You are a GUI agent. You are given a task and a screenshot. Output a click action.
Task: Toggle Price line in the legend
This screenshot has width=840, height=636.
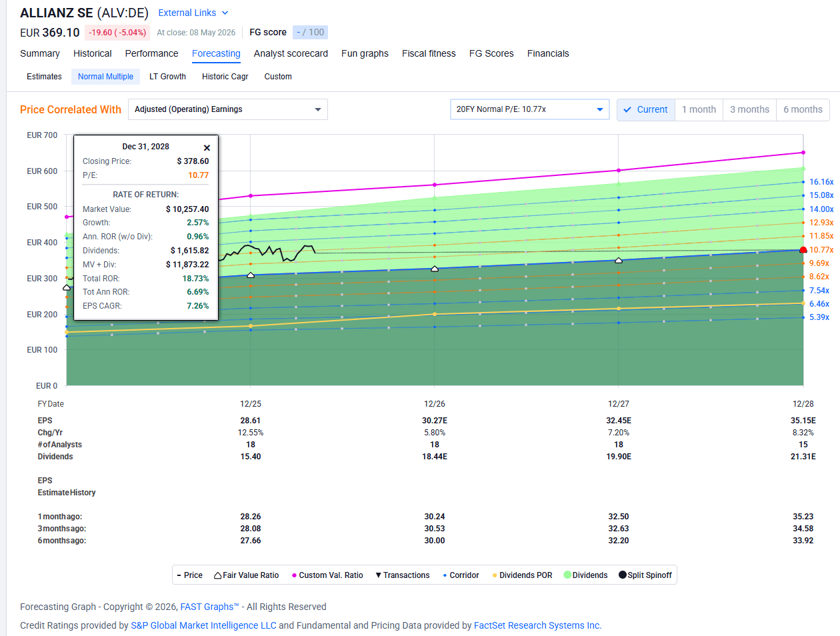[190, 575]
